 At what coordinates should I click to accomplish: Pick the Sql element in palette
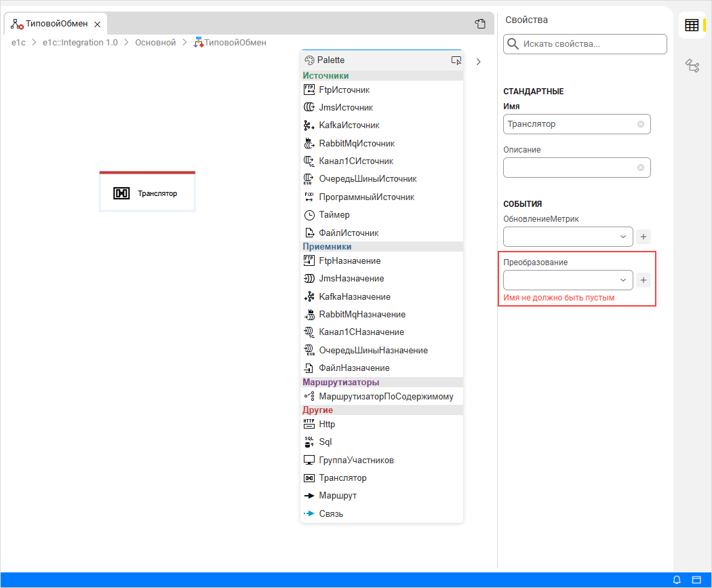click(x=325, y=442)
